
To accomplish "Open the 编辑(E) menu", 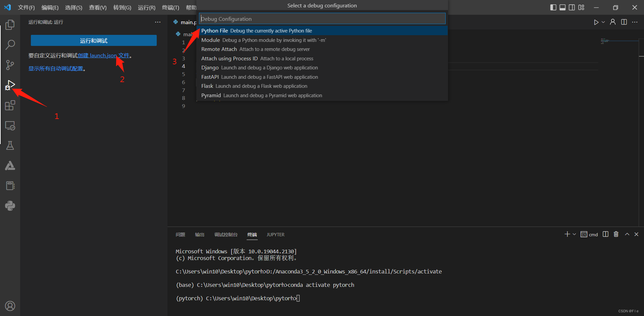I will click(50, 7).
